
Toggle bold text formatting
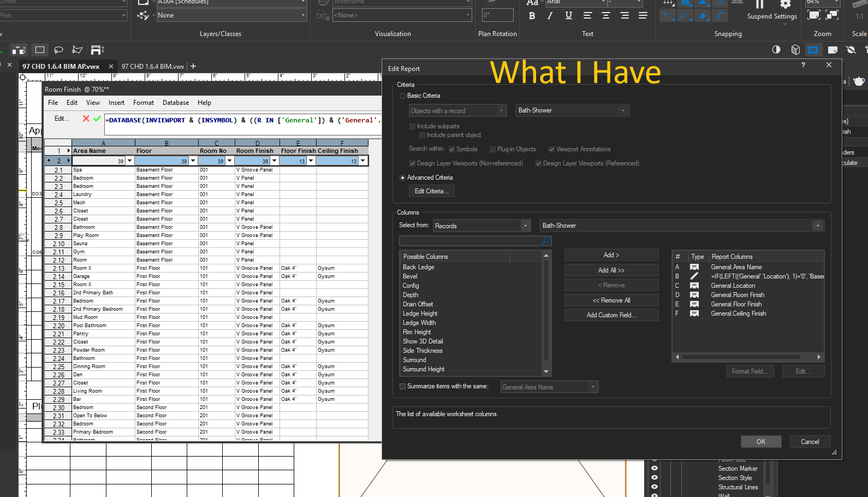(532, 16)
